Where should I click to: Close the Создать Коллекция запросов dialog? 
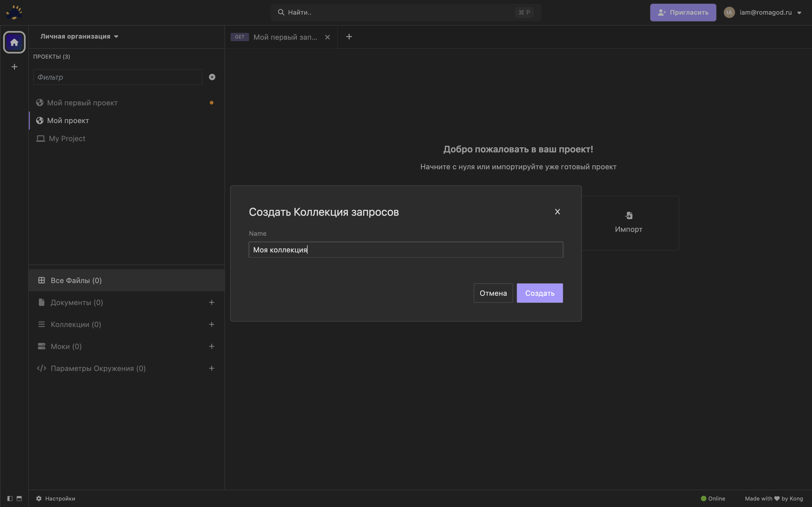pos(557,212)
